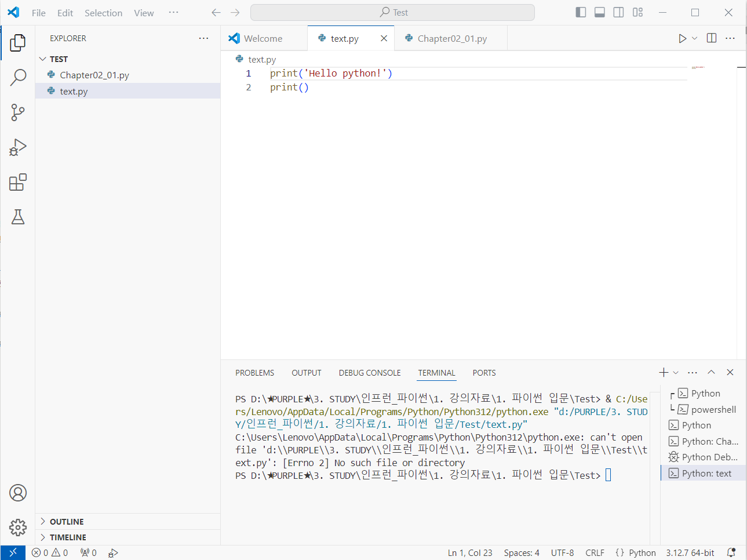The width and height of the screenshot is (747, 560).
Task: Open the new terminal launch profile dropdown
Action: pos(676,372)
